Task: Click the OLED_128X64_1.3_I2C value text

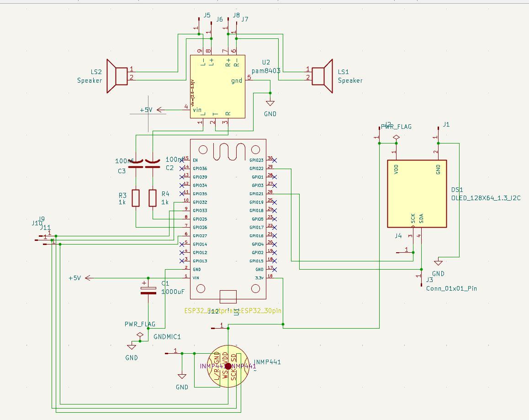Action: click(486, 198)
